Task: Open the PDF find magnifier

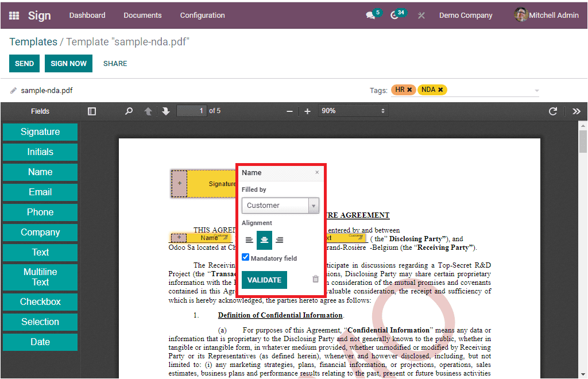Action: coord(129,111)
